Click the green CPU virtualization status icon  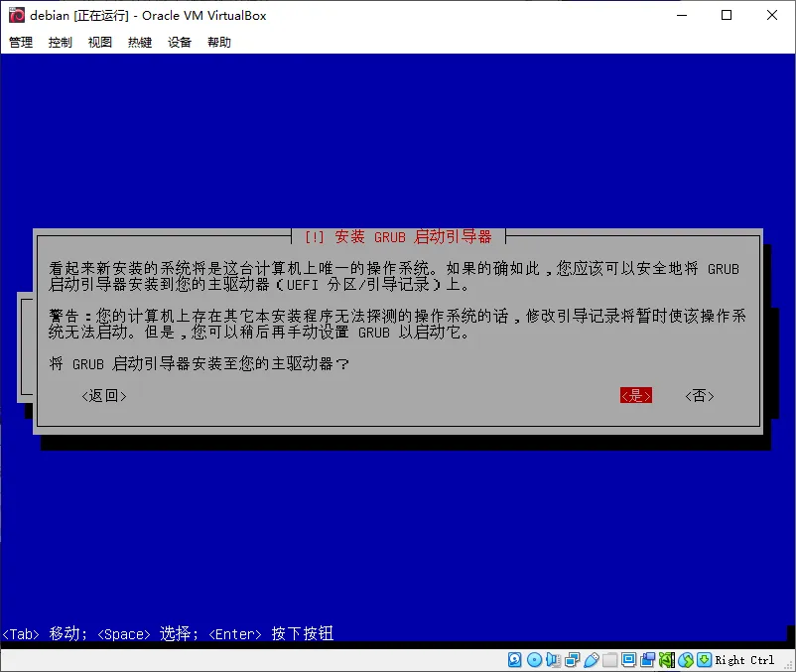tap(667, 660)
